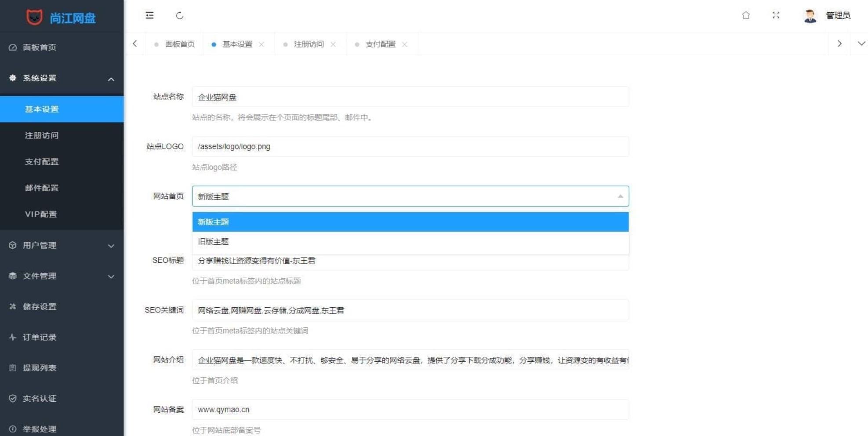
Task: Focus the 网站介绍 input field
Action: pos(410,360)
